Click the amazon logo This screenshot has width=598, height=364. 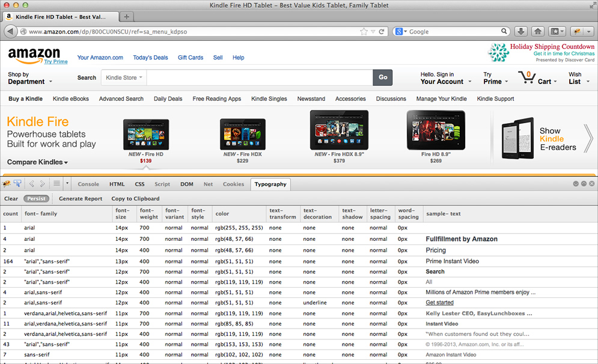[34, 55]
